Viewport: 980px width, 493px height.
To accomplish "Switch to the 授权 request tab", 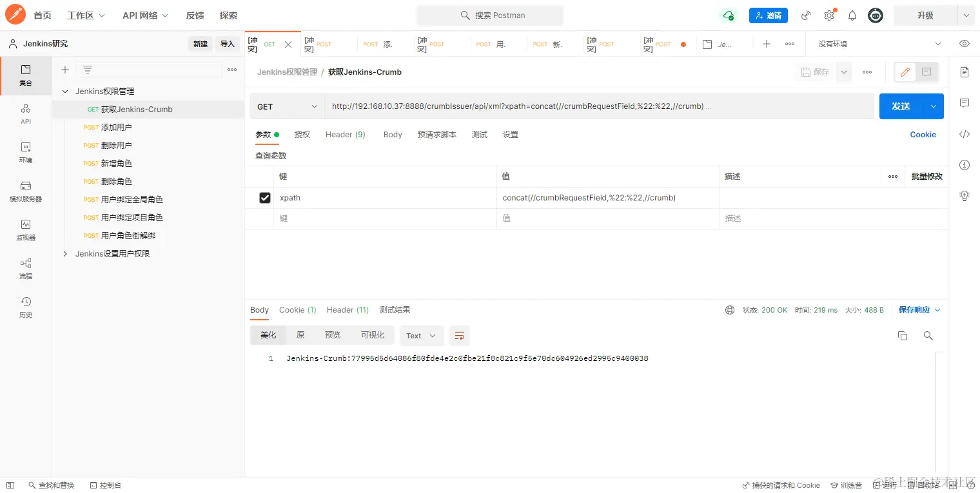I will (x=302, y=135).
